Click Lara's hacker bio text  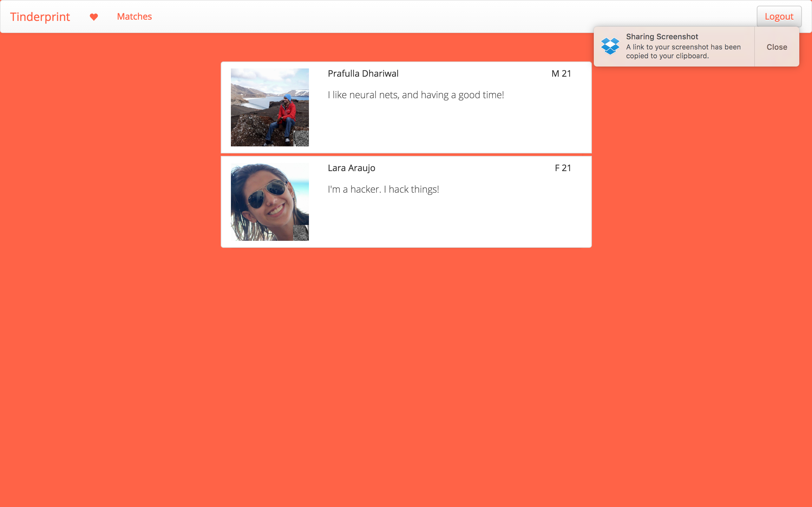383,189
